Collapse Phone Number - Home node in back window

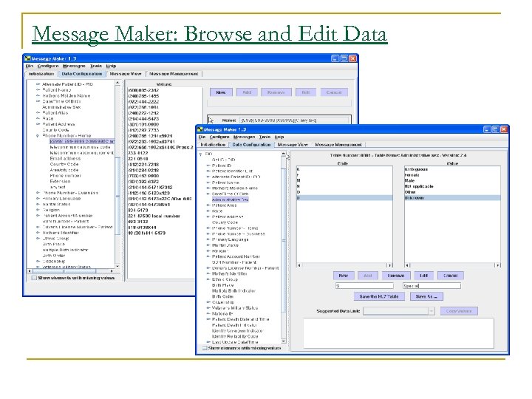pos(38,135)
